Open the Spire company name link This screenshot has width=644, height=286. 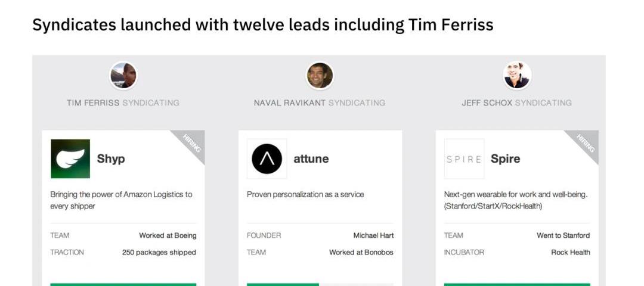click(x=505, y=159)
